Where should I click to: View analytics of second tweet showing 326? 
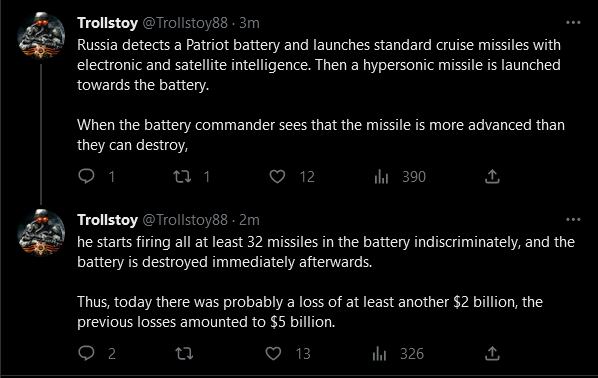(379, 354)
